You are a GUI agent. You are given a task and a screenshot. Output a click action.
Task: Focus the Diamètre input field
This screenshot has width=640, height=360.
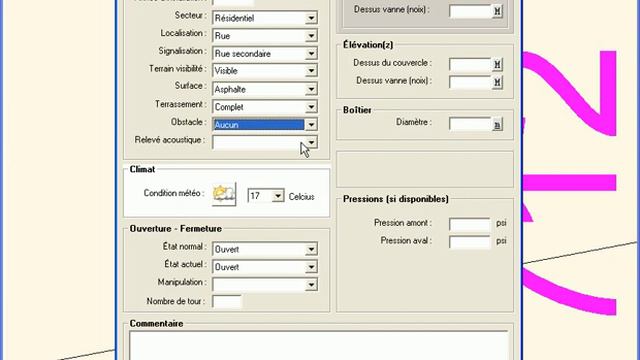(x=470, y=124)
